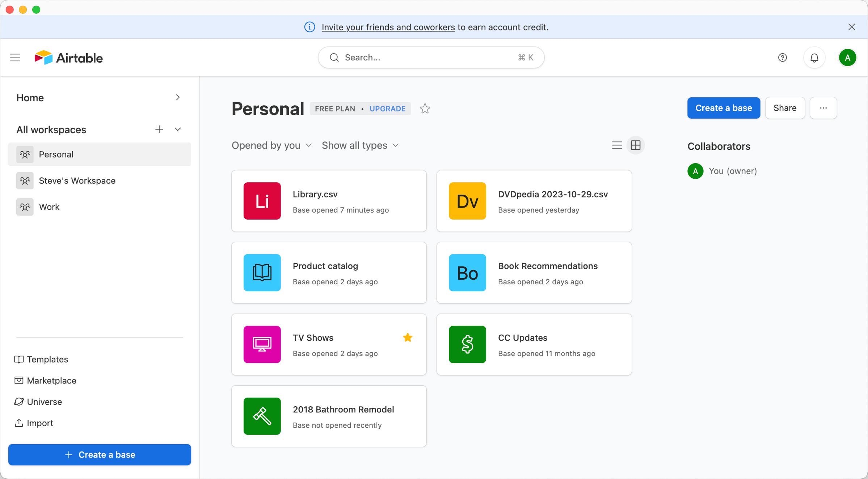868x479 pixels.
Task: Click the Import upload icon
Action: 19,423
